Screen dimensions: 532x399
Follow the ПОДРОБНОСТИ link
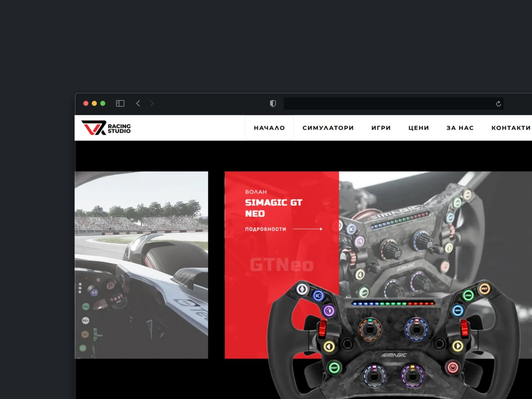(x=266, y=229)
